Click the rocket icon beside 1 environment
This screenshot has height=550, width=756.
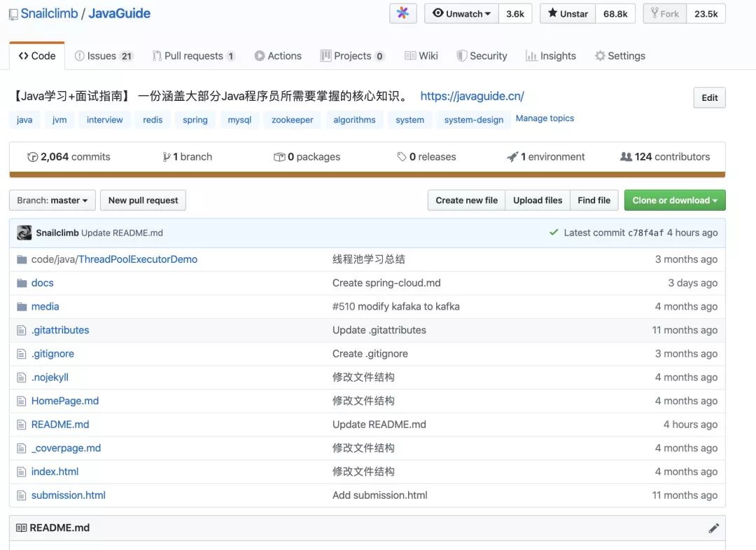512,157
